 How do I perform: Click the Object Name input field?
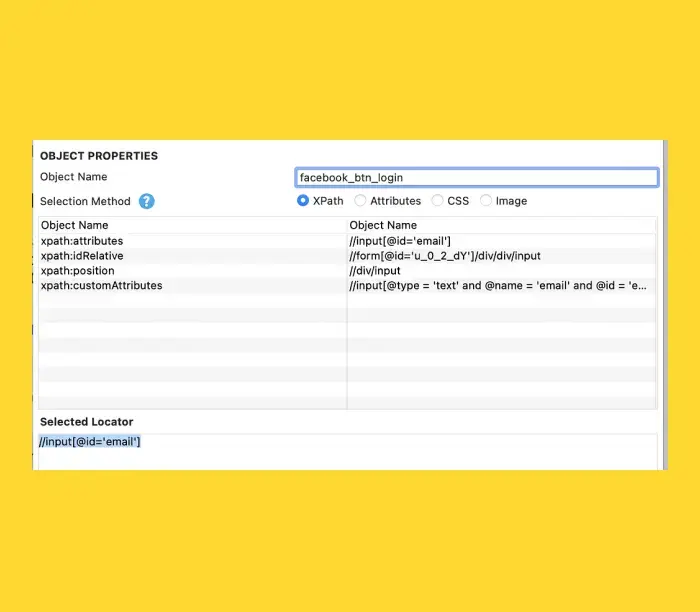click(x=476, y=177)
